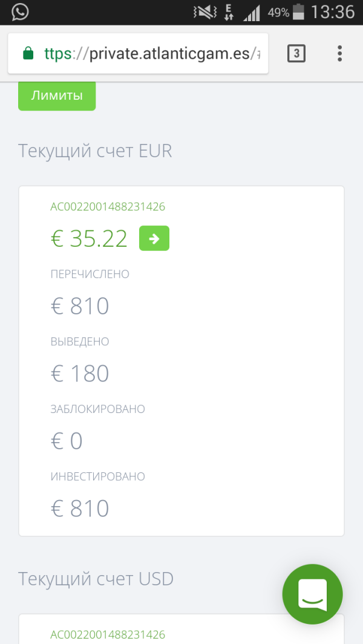Tap the WhatsApp notification icon
This screenshot has height=644, width=363.
(20, 11)
